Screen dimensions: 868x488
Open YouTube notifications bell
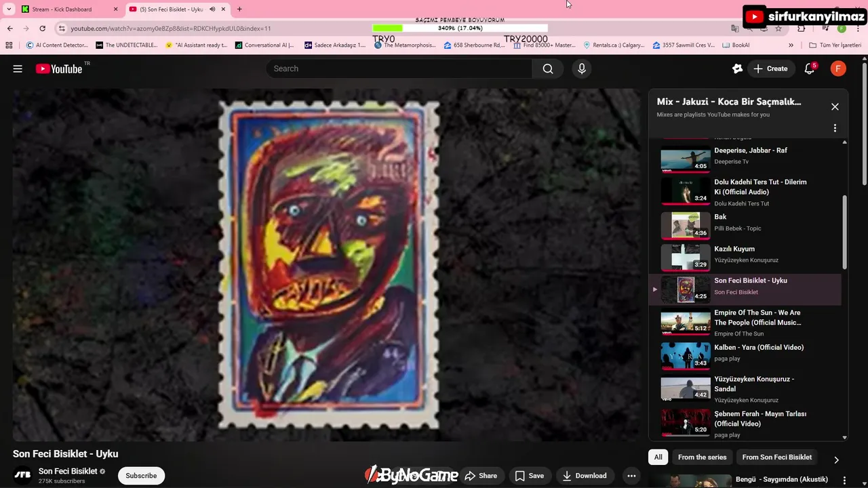[x=809, y=68]
